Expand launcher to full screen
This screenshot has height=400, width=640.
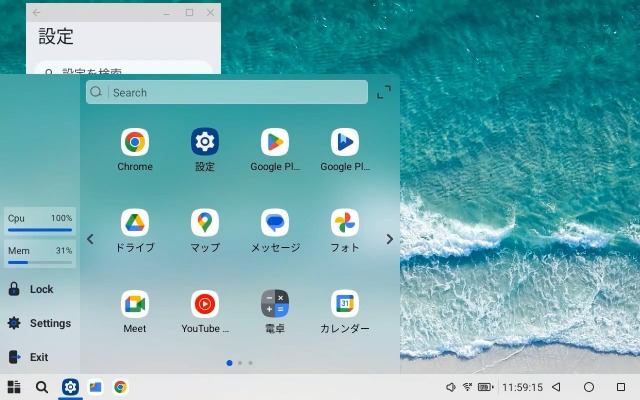point(384,92)
